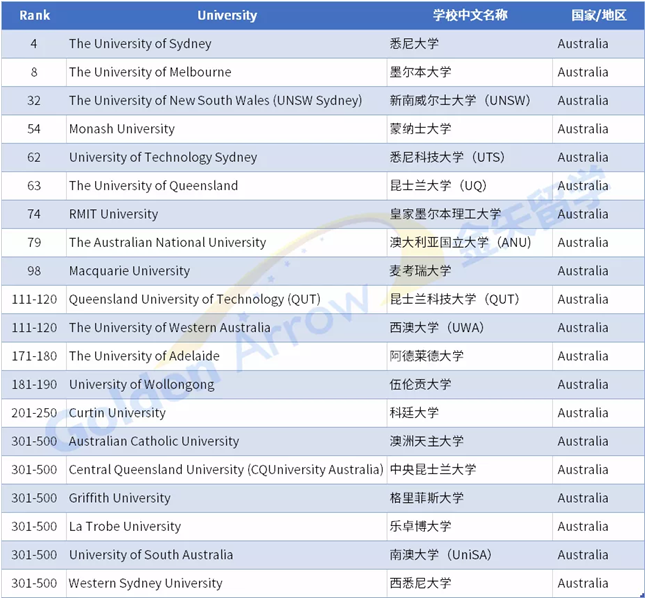Click the Macquarie University cell
This screenshot has height=599, width=646.
pos(129,271)
